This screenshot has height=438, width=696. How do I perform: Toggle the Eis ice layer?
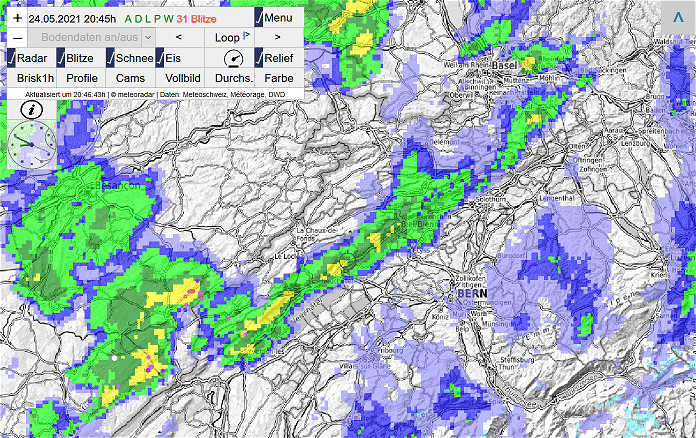point(160,58)
